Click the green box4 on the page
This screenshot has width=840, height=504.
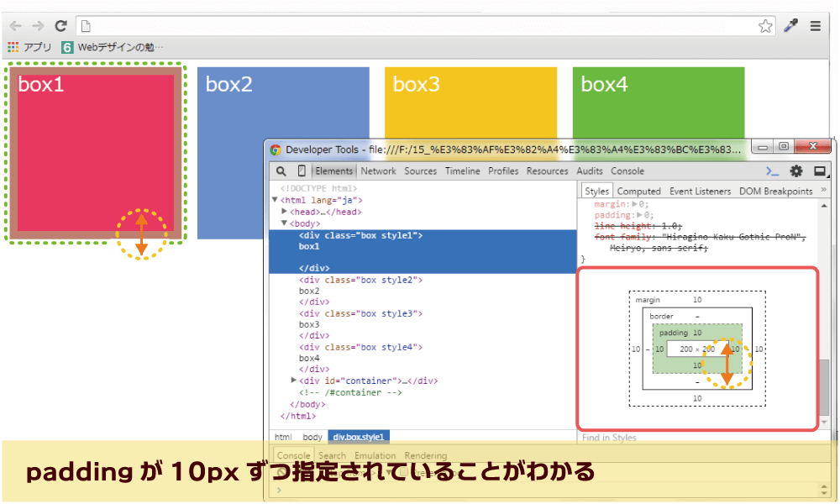point(658,102)
